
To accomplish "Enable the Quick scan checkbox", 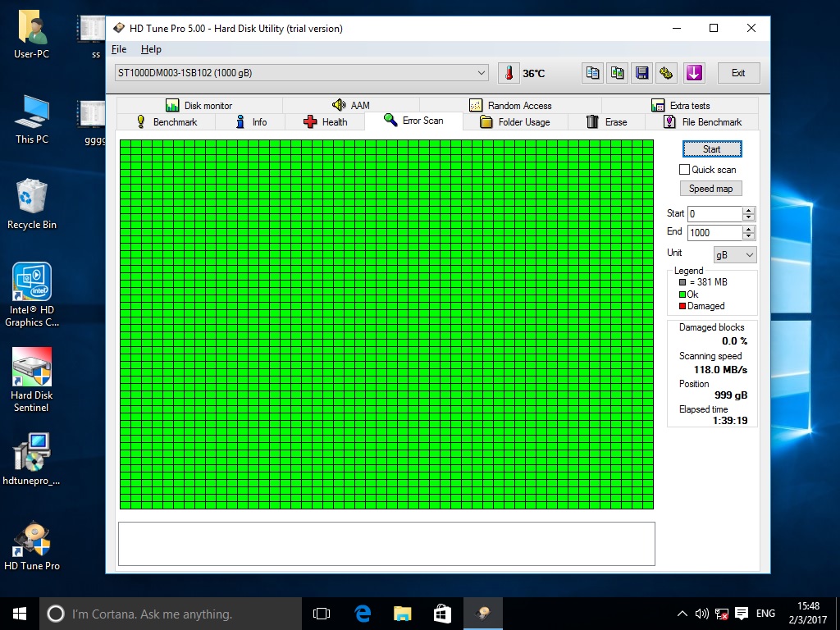I will point(685,169).
